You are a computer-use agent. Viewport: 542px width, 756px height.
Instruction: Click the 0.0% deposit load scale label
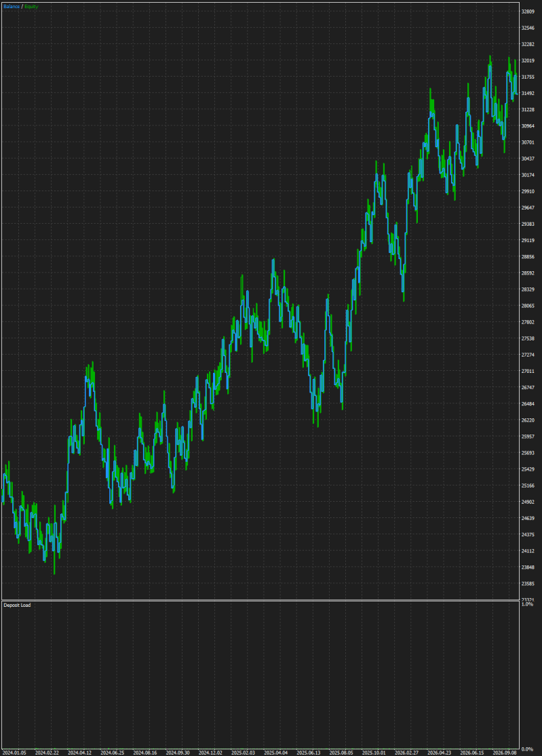click(527, 749)
